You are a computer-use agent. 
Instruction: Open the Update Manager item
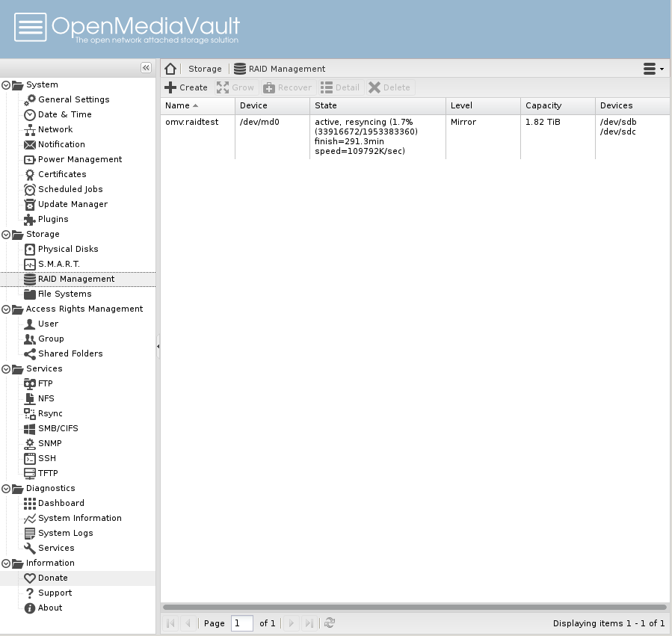[x=72, y=204]
